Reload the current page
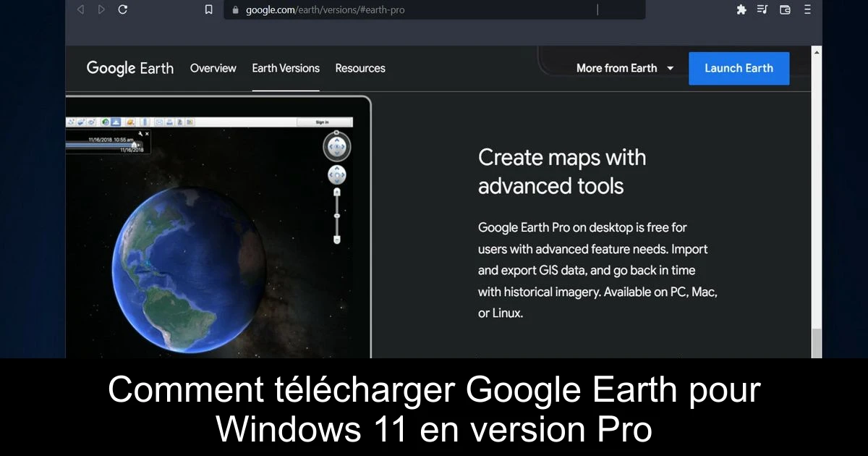The width and height of the screenshot is (868, 456). (122, 9)
